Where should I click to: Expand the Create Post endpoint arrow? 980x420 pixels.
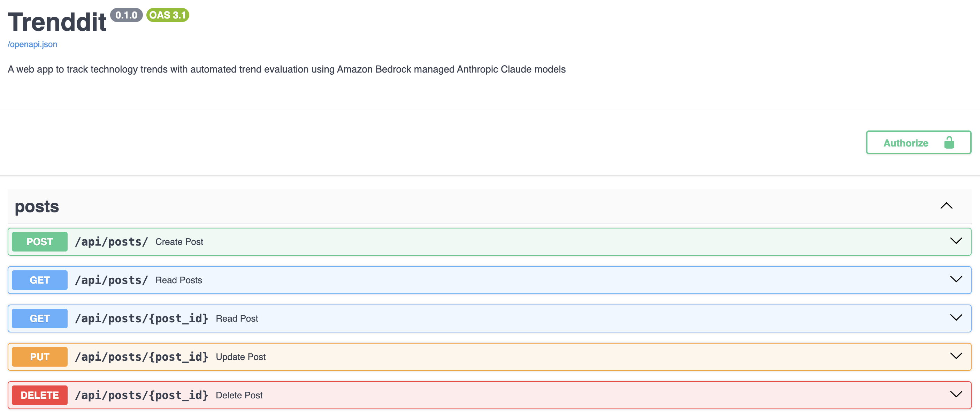tap(956, 241)
